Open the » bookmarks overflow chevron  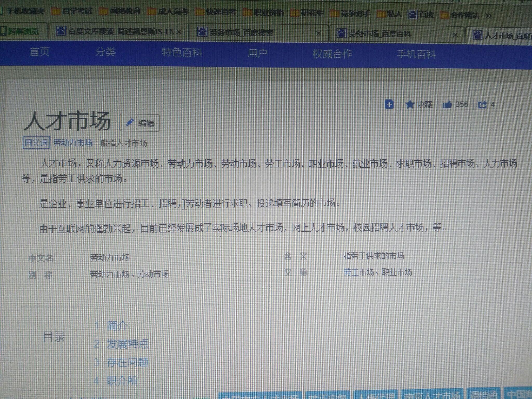pyautogui.click(x=488, y=16)
